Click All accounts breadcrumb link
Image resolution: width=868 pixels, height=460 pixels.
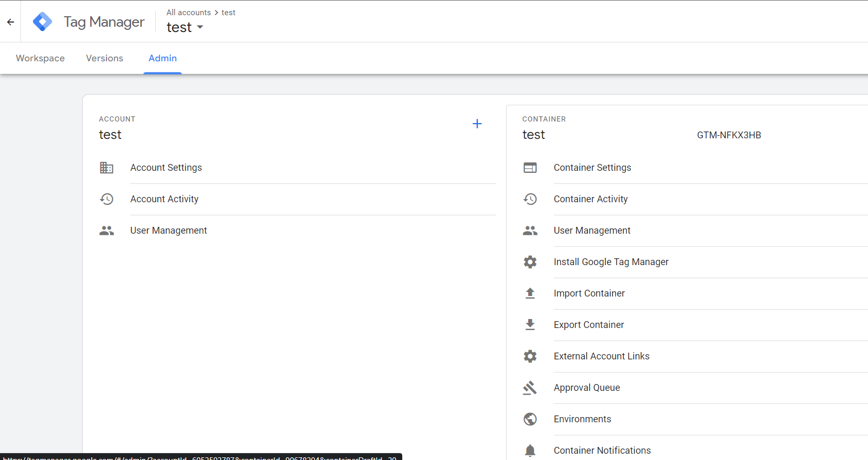click(188, 13)
